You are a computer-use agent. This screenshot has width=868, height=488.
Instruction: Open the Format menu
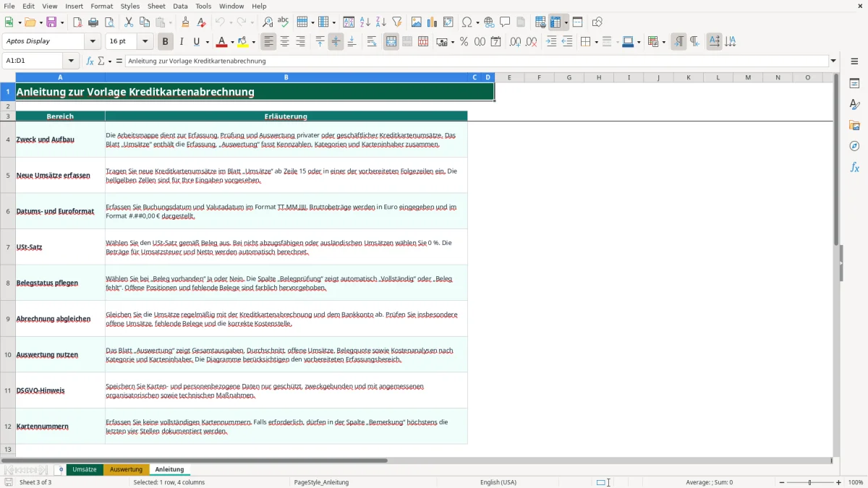click(x=101, y=6)
